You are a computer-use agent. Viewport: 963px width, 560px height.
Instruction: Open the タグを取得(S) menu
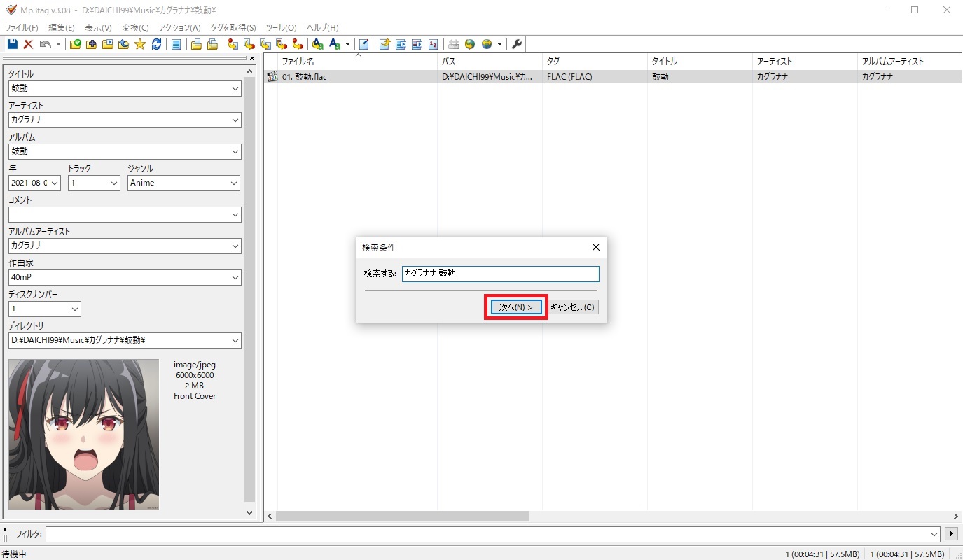pyautogui.click(x=232, y=28)
